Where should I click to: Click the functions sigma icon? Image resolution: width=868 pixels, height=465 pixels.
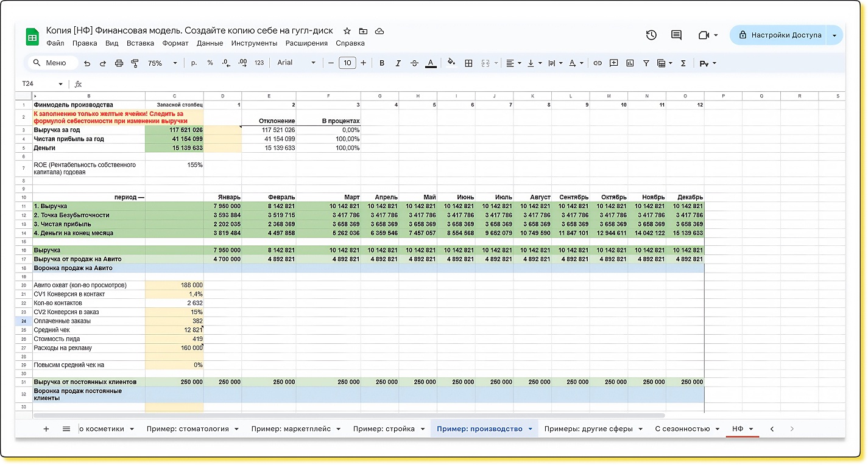click(x=683, y=63)
